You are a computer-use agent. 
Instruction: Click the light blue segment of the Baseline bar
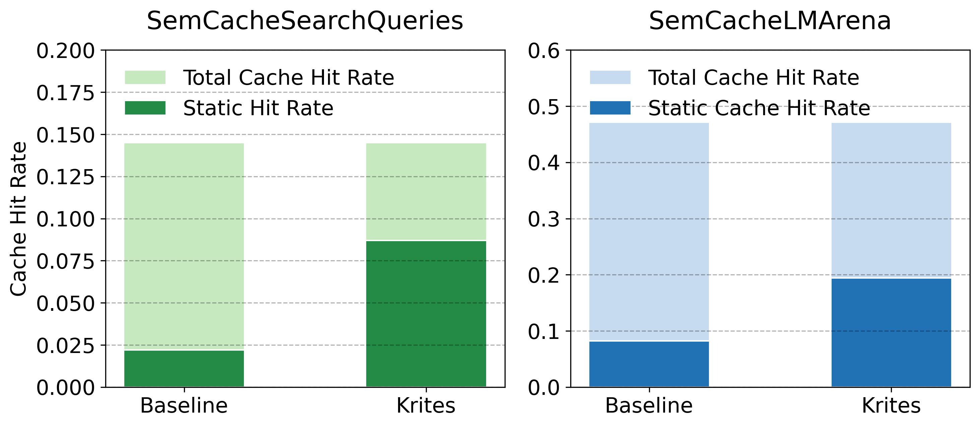(x=649, y=231)
